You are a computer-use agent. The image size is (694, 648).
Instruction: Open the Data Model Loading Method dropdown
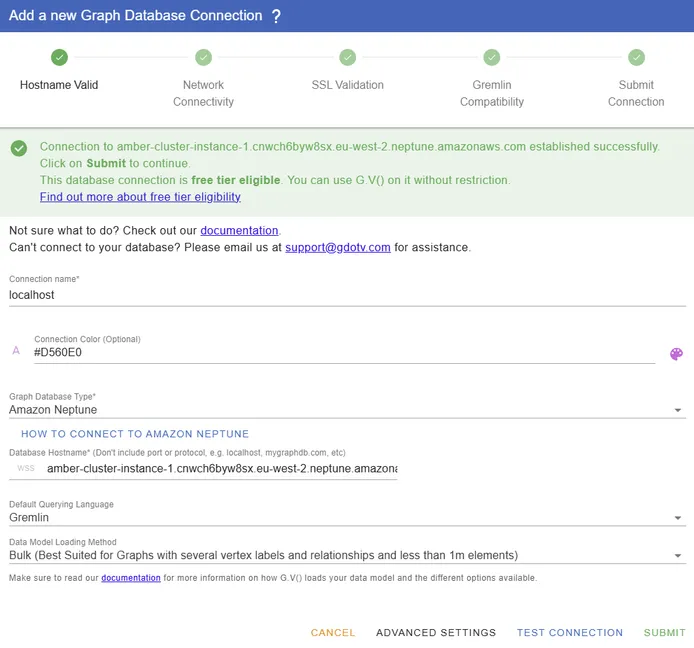pos(347,555)
